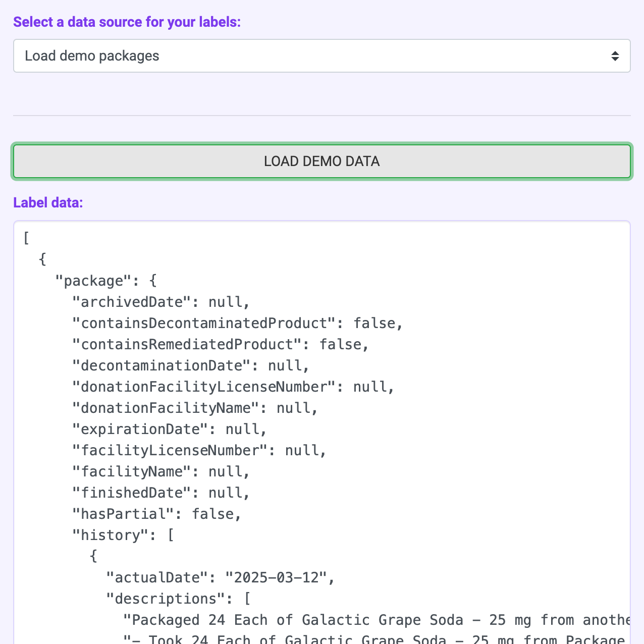Click the "hasPartial" false value line
Screen dimensions: 644x644
coord(216,514)
